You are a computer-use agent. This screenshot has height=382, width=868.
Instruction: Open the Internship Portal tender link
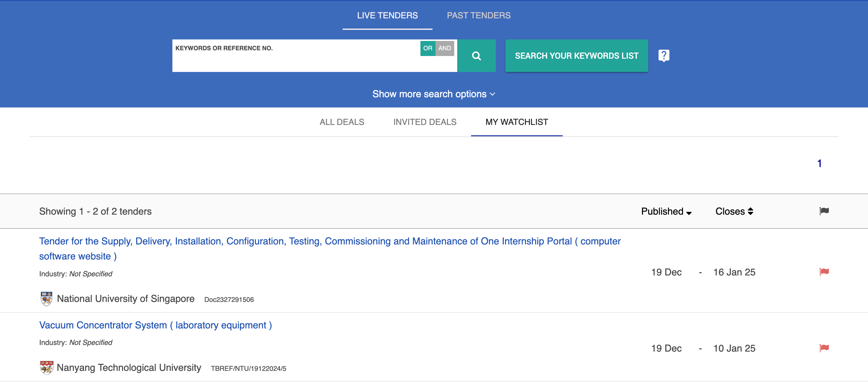click(x=329, y=241)
